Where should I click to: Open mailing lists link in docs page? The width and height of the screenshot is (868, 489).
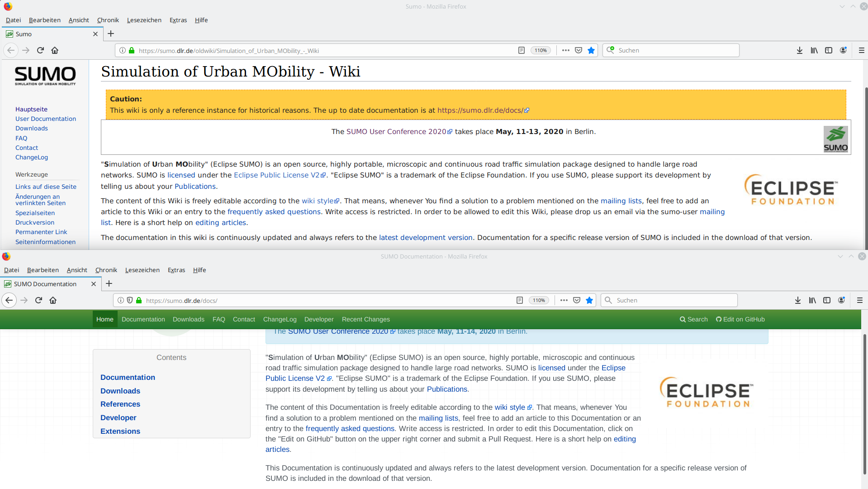[438, 418]
